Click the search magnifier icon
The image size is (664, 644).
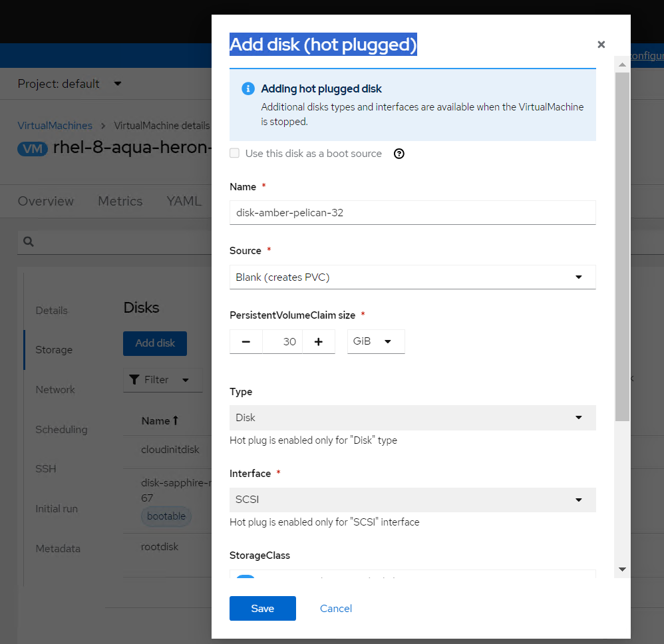[x=29, y=242]
